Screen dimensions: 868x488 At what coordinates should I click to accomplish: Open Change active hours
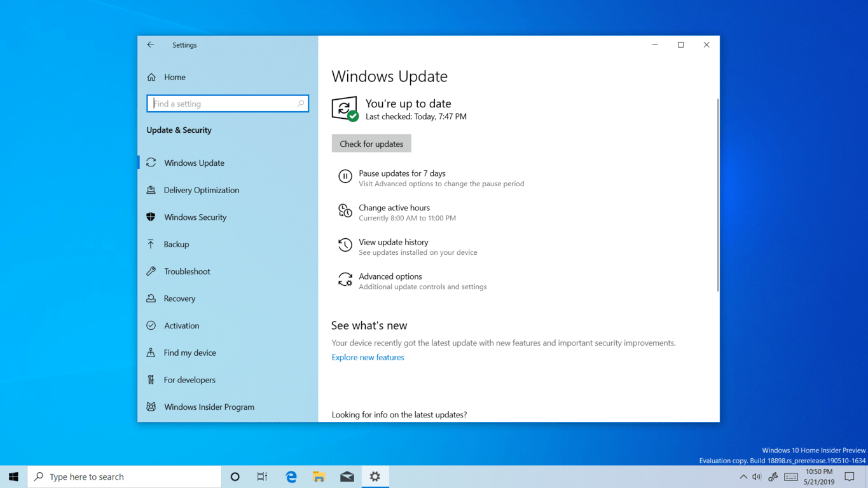(394, 208)
